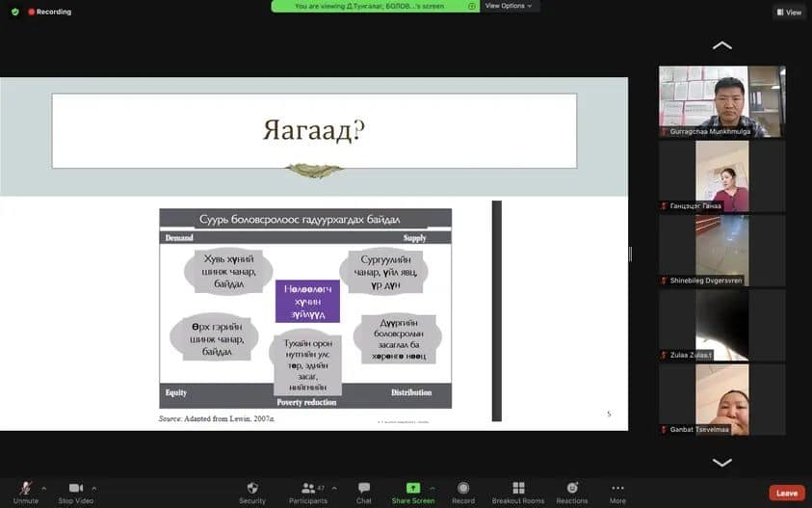
Task: Select Gurragchaa Munkhmulga's video thumbnail
Action: pos(721,100)
